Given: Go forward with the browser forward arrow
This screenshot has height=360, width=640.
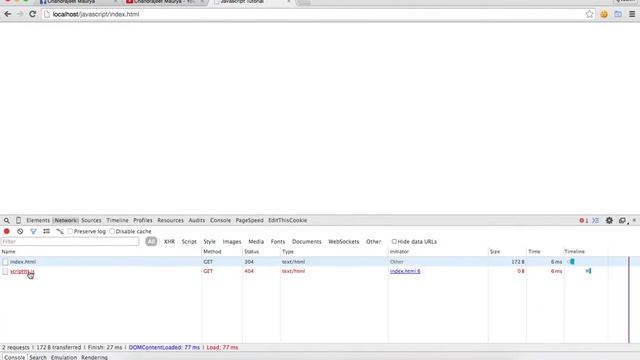Looking at the screenshot, I should [20, 14].
